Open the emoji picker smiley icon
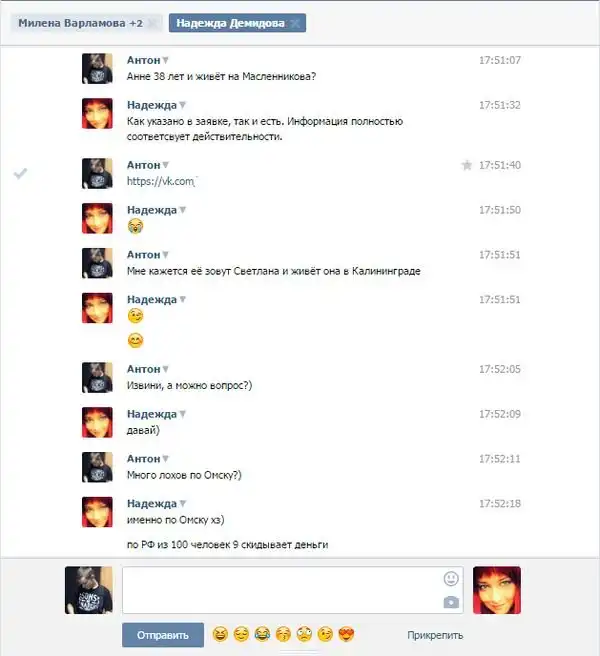 click(x=451, y=579)
